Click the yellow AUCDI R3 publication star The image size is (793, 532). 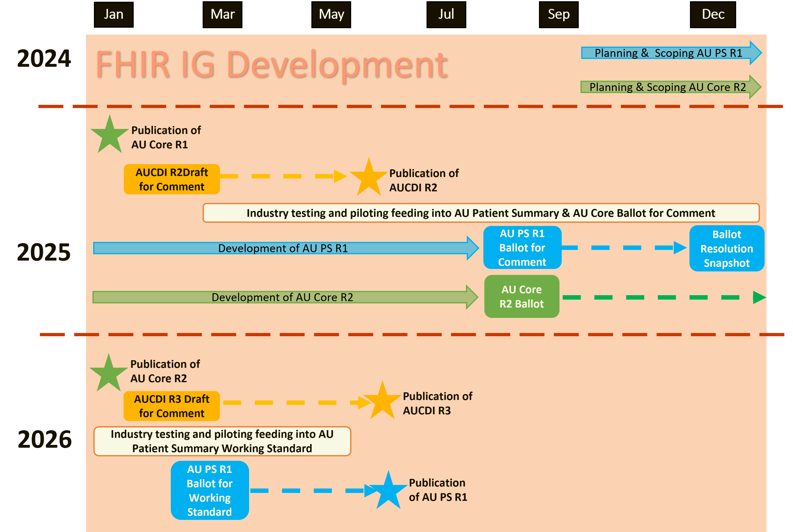(382, 402)
